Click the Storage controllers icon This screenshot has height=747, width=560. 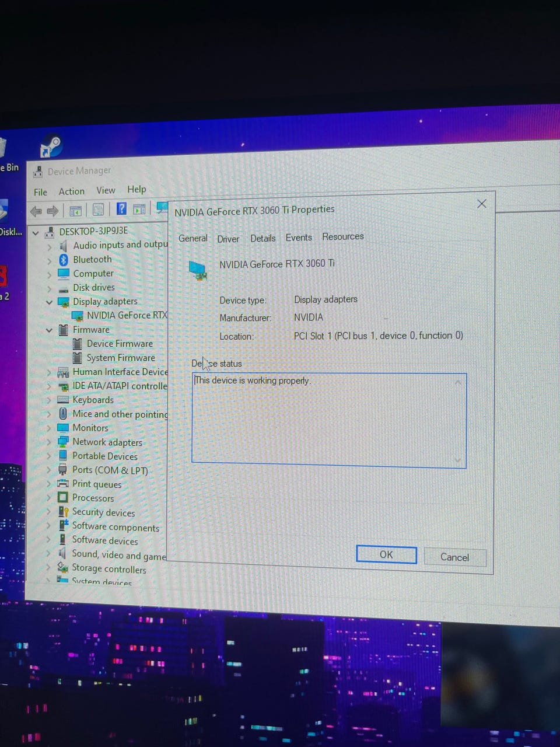(62, 567)
